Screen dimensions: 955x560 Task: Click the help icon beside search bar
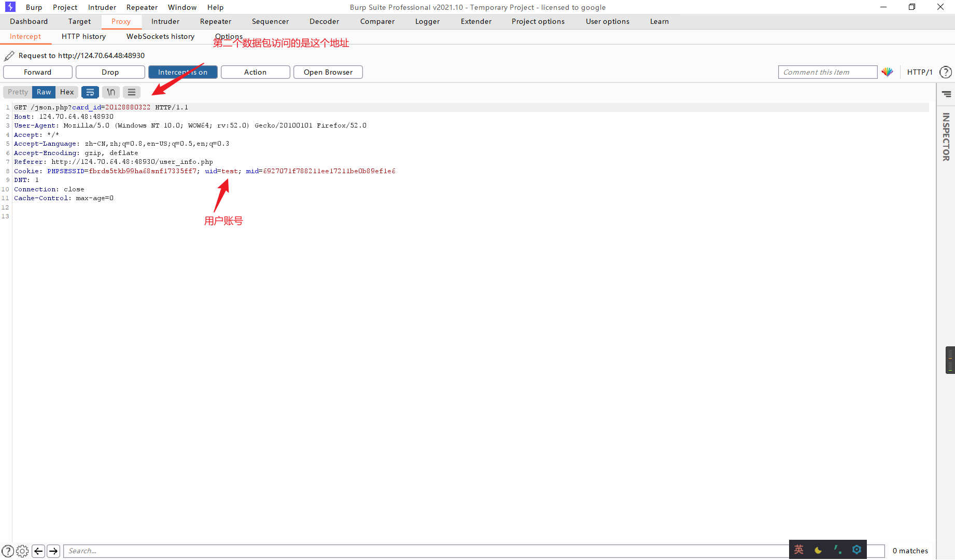[8, 551]
